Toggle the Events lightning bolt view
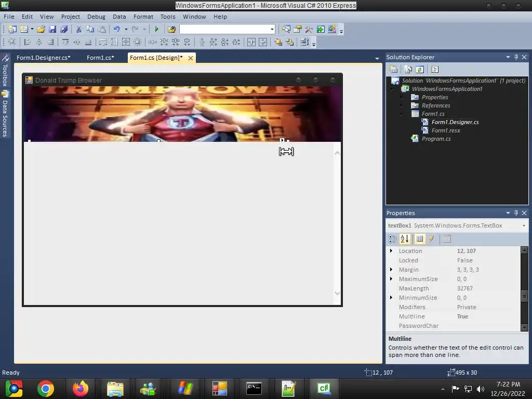 coord(432,239)
